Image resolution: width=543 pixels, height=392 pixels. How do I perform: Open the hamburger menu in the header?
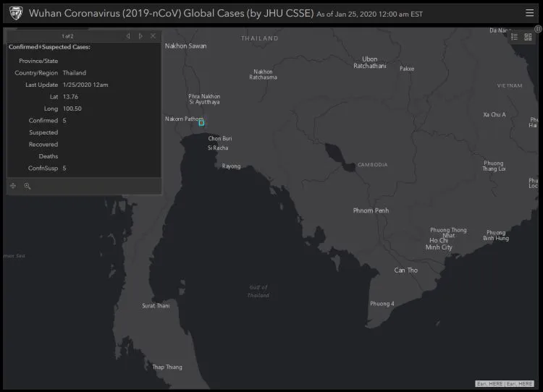coord(531,13)
